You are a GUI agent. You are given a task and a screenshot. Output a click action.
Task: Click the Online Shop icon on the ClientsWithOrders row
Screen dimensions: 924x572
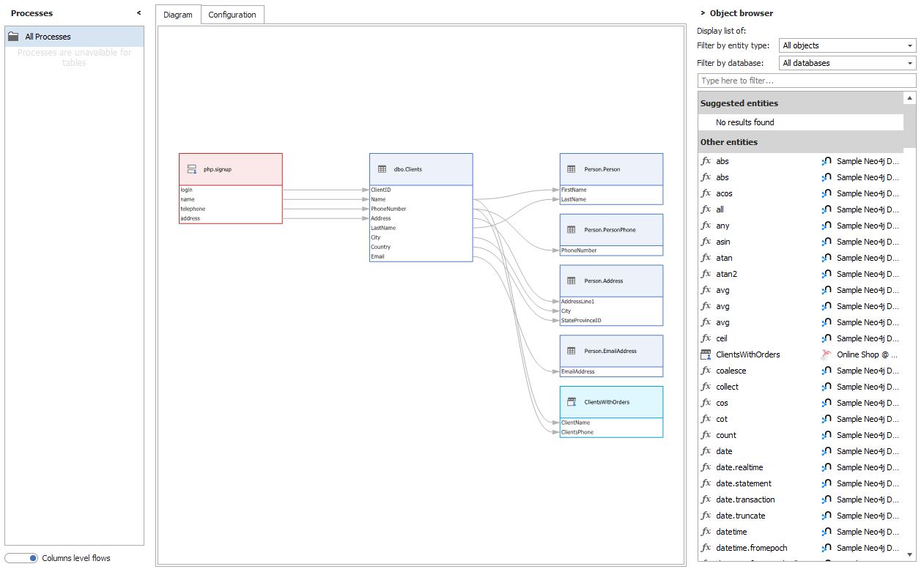(827, 354)
